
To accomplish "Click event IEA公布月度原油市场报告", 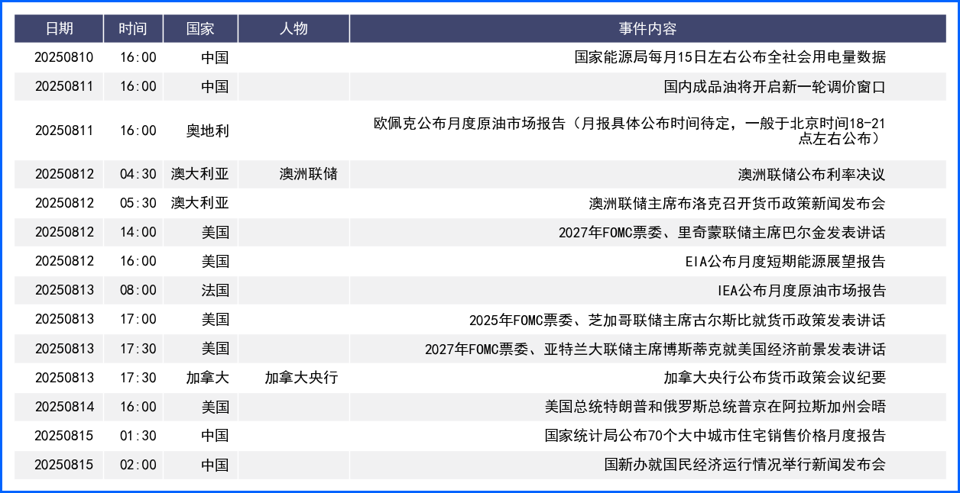I will pos(801,290).
